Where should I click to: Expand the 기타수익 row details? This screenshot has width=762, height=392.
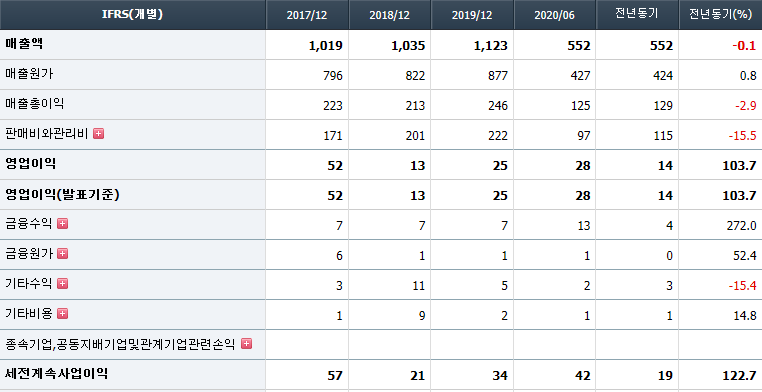[62, 284]
